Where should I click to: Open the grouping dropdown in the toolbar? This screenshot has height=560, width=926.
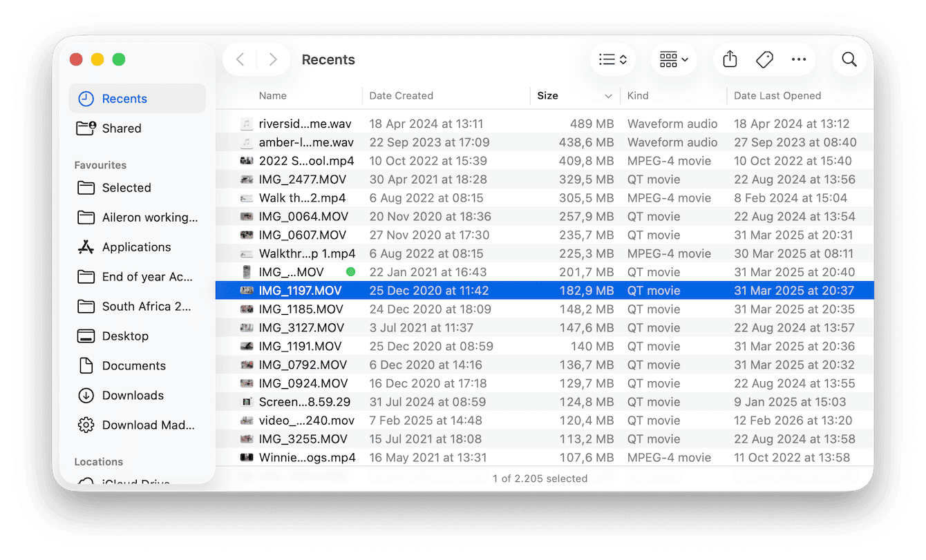coord(672,59)
